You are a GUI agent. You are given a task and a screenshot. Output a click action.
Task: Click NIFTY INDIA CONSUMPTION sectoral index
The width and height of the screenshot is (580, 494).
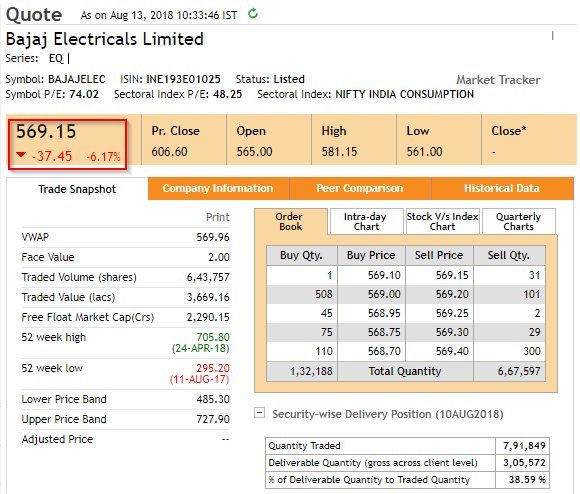404,94
